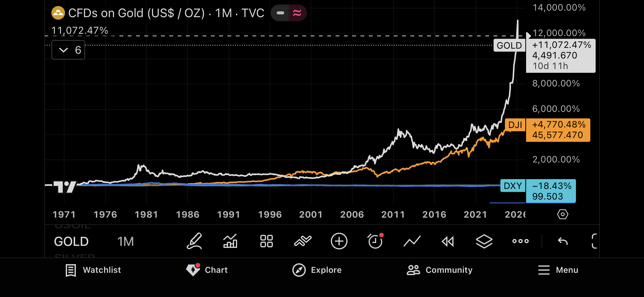Open the four-squares layout grid
The height and width of the screenshot is (297, 644).
pyautogui.click(x=266, y=241)
